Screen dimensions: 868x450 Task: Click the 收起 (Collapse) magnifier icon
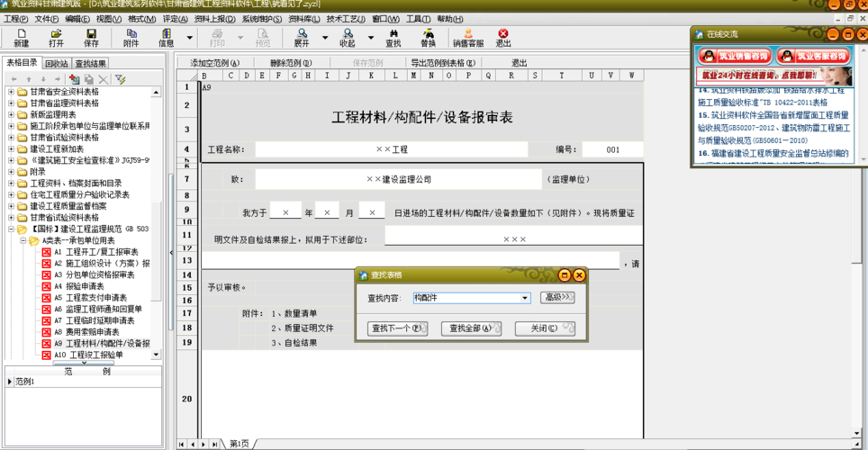(x=347, y=38)
